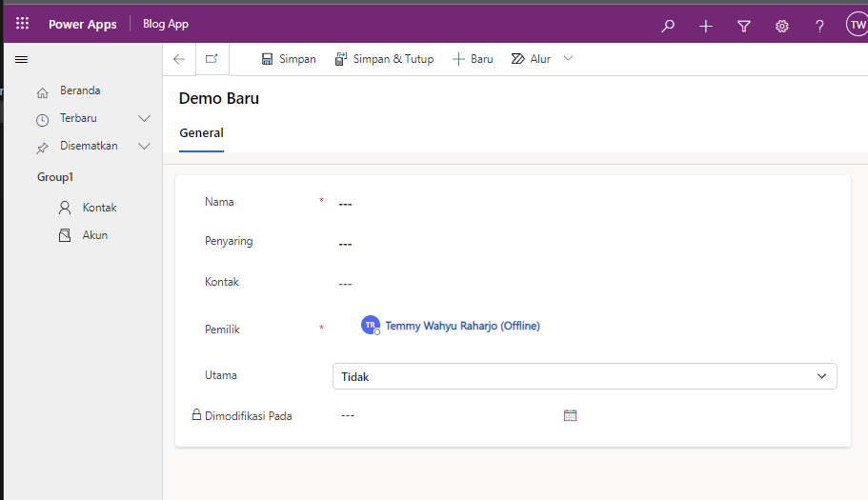
Task: Expand the Alur dropdown chevron
Action: click(x=568, y=58)
